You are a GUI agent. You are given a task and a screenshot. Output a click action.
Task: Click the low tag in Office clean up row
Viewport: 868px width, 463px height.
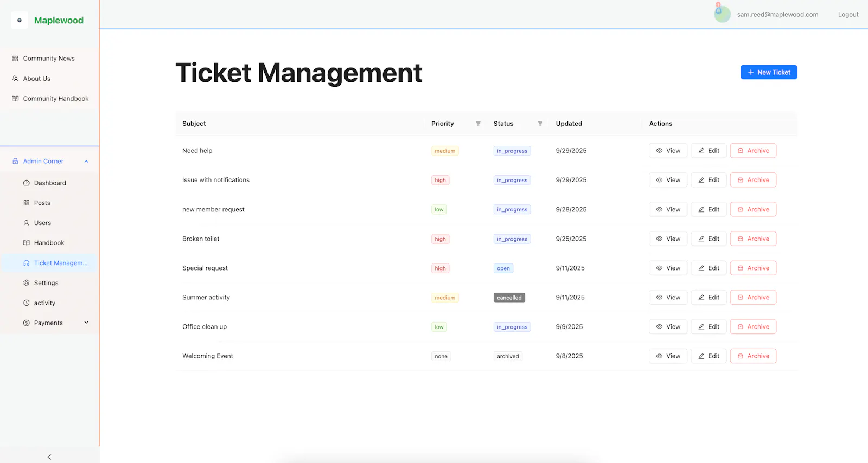[439, 327]
